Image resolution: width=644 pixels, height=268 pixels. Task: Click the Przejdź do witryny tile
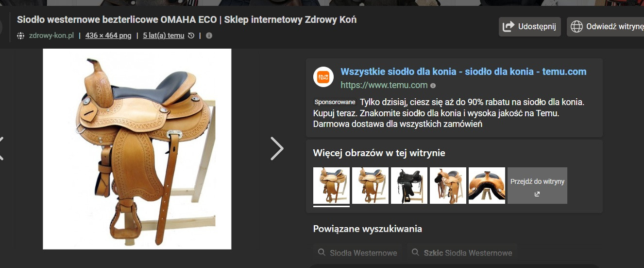[x=537, y=185]
